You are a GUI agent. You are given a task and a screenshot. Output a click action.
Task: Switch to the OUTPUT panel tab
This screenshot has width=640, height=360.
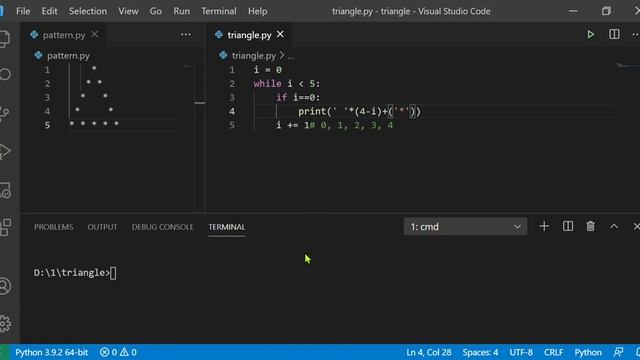102,227
